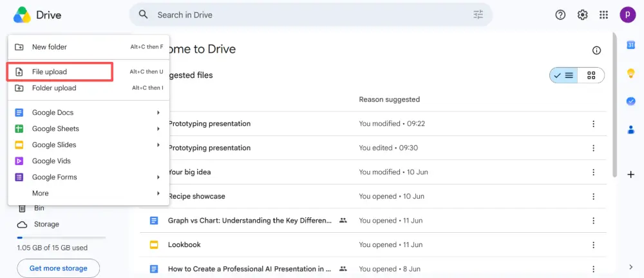
Task: Click the AI Presentation doc file icon
Action: click(x=154, y=269)
